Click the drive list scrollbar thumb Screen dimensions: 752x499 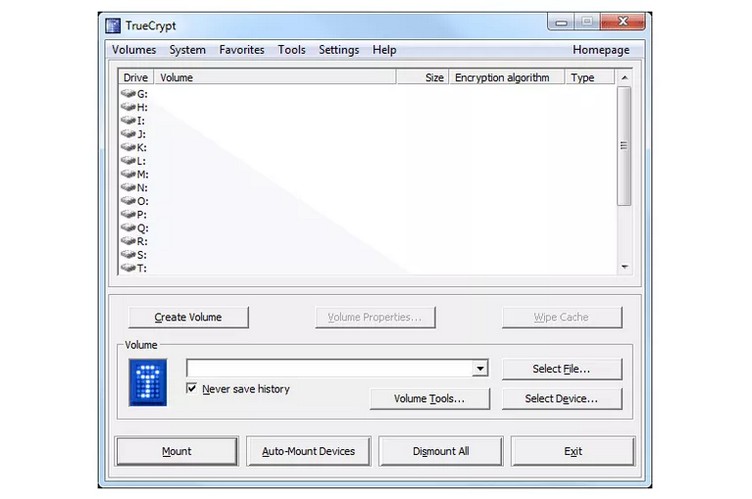(624, 146)
